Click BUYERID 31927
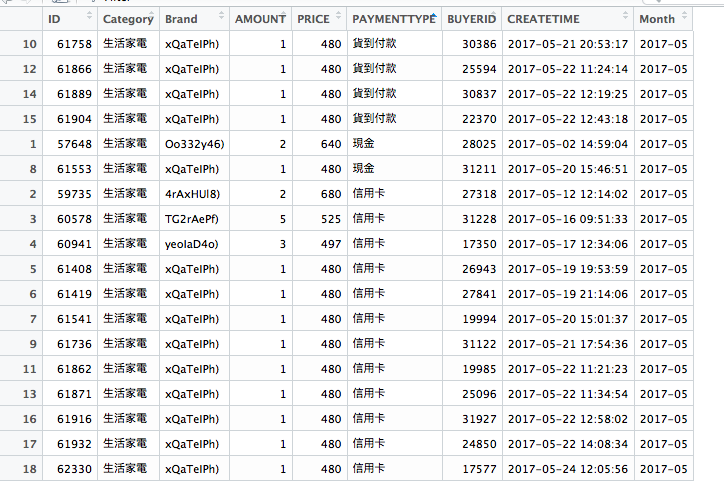Screen dimensions: 724x489 [x=479, y=419]
